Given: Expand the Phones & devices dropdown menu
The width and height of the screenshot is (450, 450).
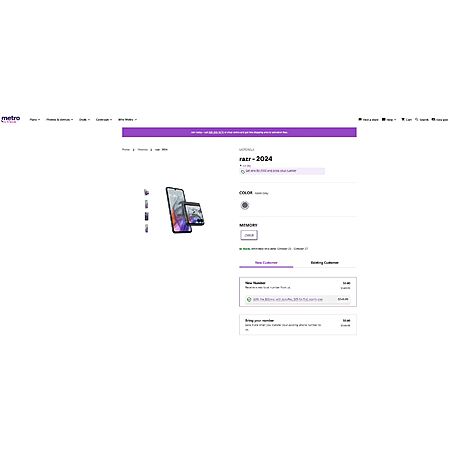Looking at the screenshot, I should 59,119.
